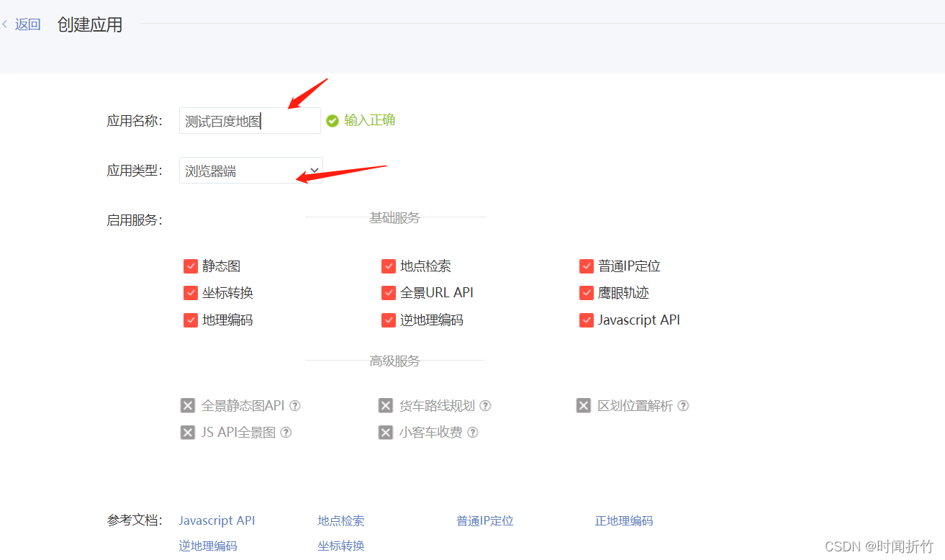This screenshot has width=945, height=560.
Task: Open the 应用类型 dropdown
Action: (251, 171)
